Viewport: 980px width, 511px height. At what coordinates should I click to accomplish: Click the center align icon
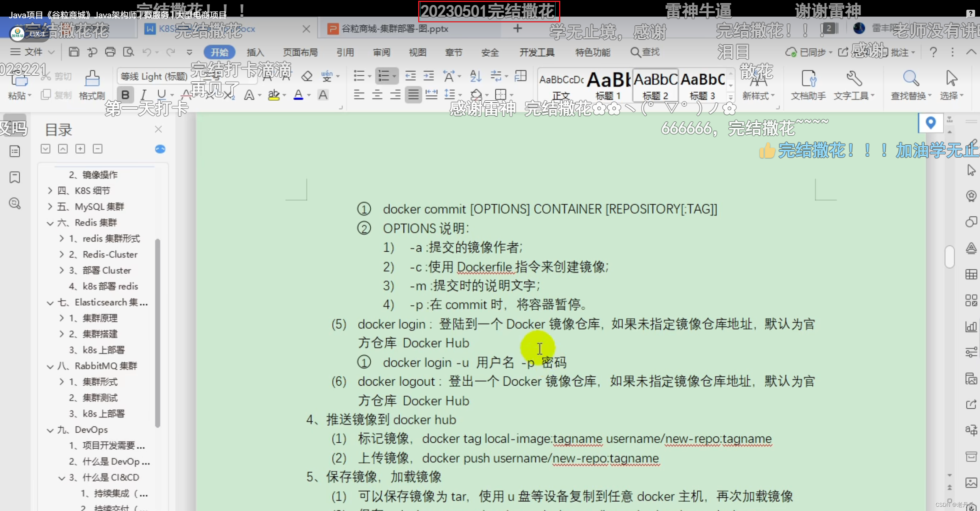(x=377, y=95)
